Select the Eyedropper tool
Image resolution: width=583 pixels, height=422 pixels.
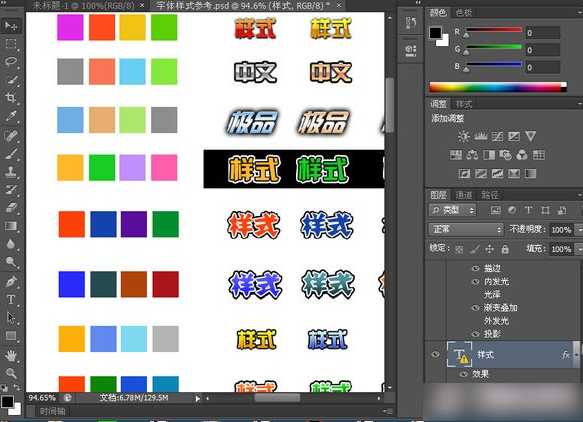[x=11, y=116]
